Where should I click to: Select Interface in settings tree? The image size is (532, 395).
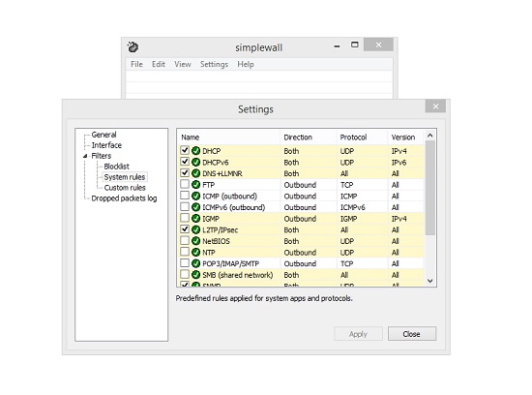106,145
